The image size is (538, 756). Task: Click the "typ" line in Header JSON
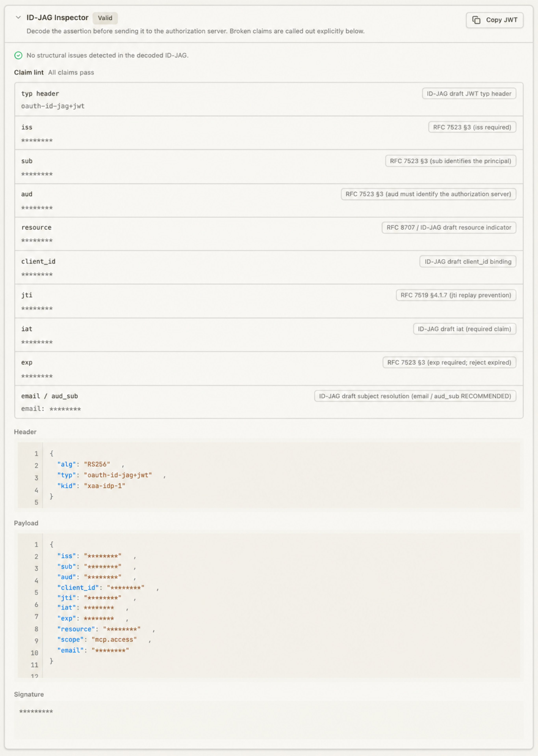click(x=112, y=475)
